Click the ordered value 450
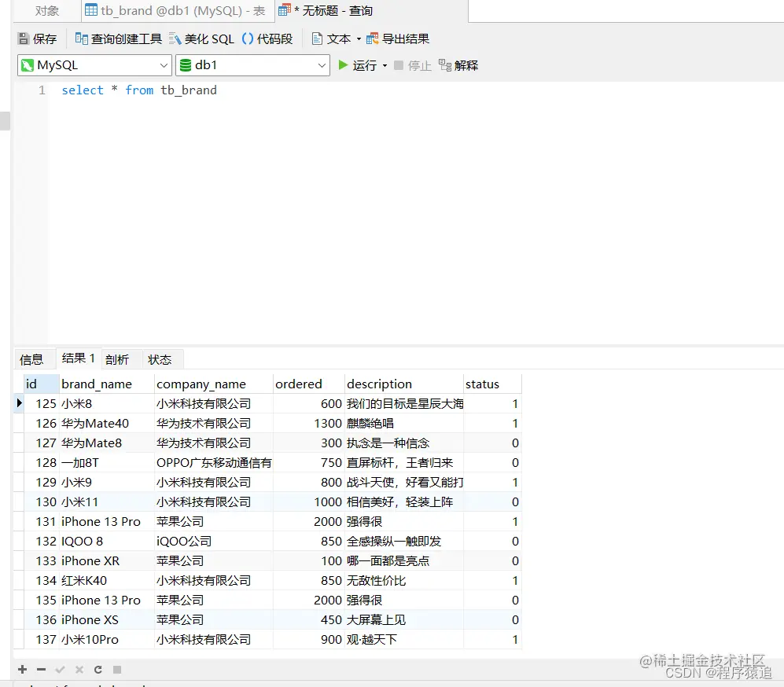The width and height of the screenshot is (784, 687). (308, 619)
